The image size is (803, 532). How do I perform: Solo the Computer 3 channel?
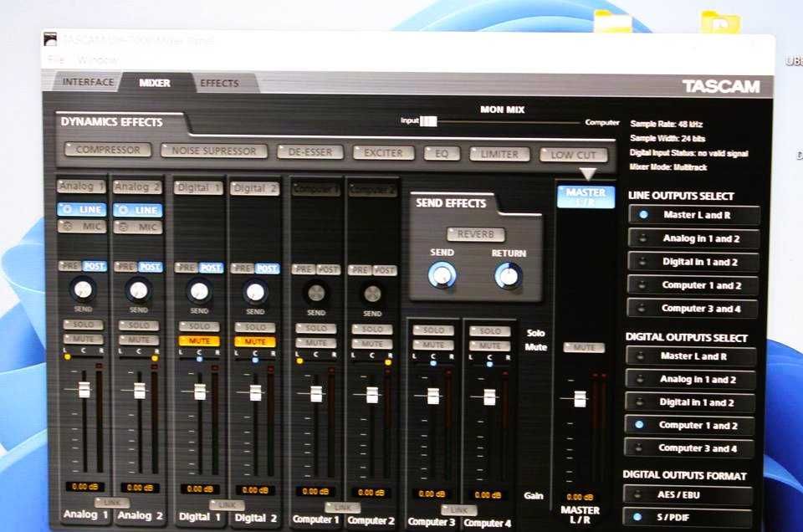[x=433, y=330]
